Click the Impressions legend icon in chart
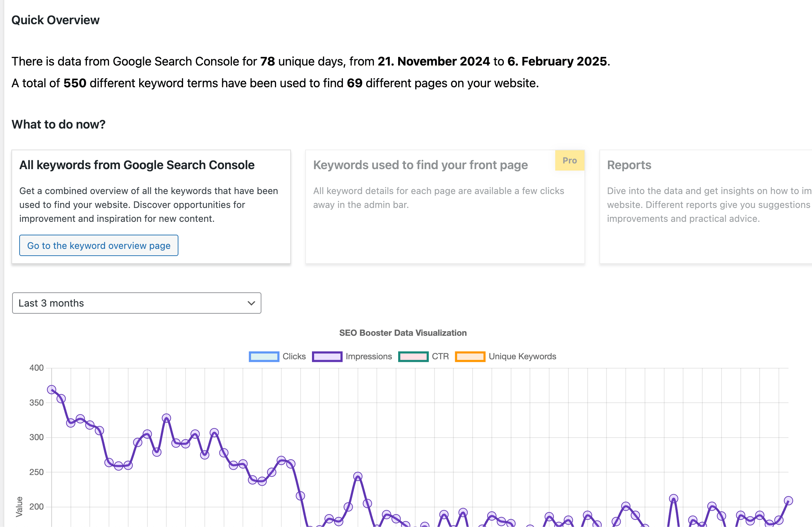812x527 pixels. coord(327,355)
